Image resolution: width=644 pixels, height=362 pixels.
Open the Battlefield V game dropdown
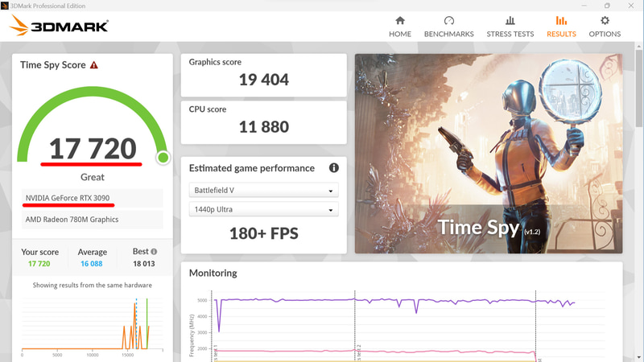pyautogui.click(x=264, y=190)
